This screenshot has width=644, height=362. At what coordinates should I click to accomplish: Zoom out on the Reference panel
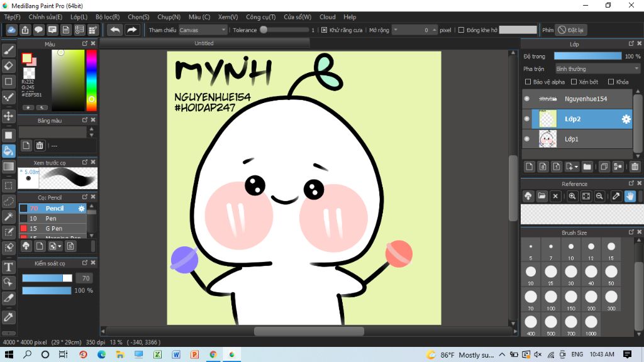[x=599, y=196]
